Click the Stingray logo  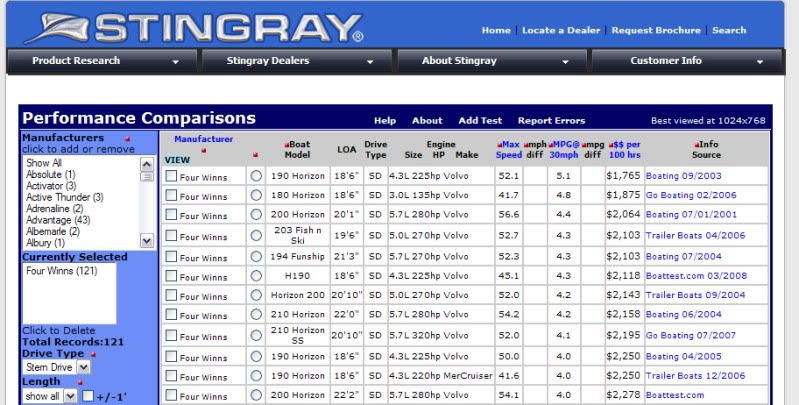(194, 27)
